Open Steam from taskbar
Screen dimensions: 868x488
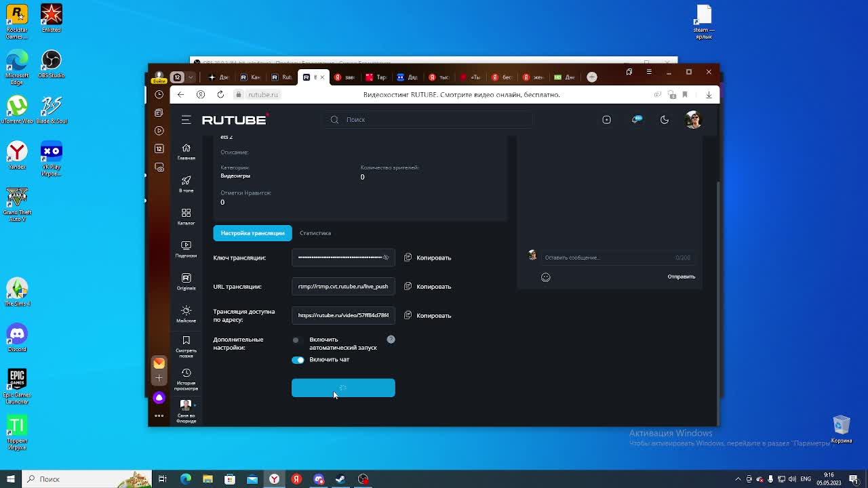[341, 479]
